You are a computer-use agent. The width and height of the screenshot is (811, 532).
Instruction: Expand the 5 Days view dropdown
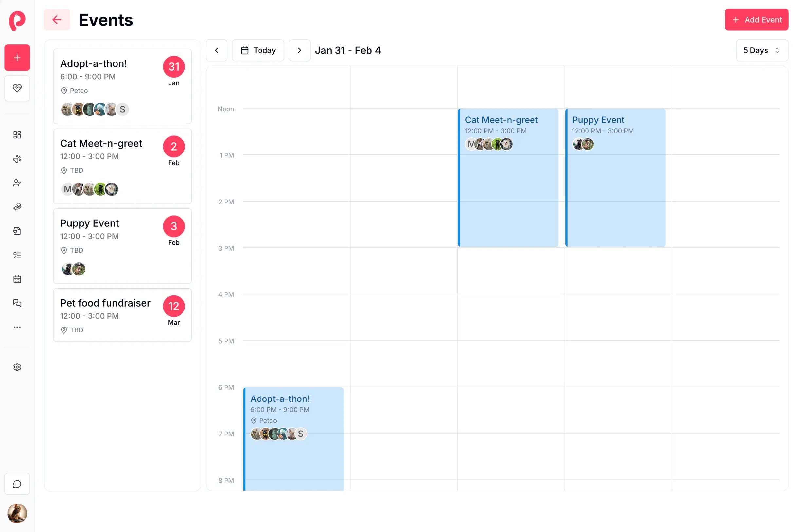[762, 50]
